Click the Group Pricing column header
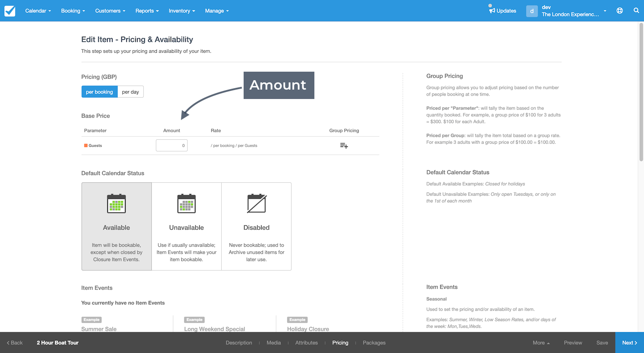Viewport: 644px width, 353px height. (x=344, y=130)
